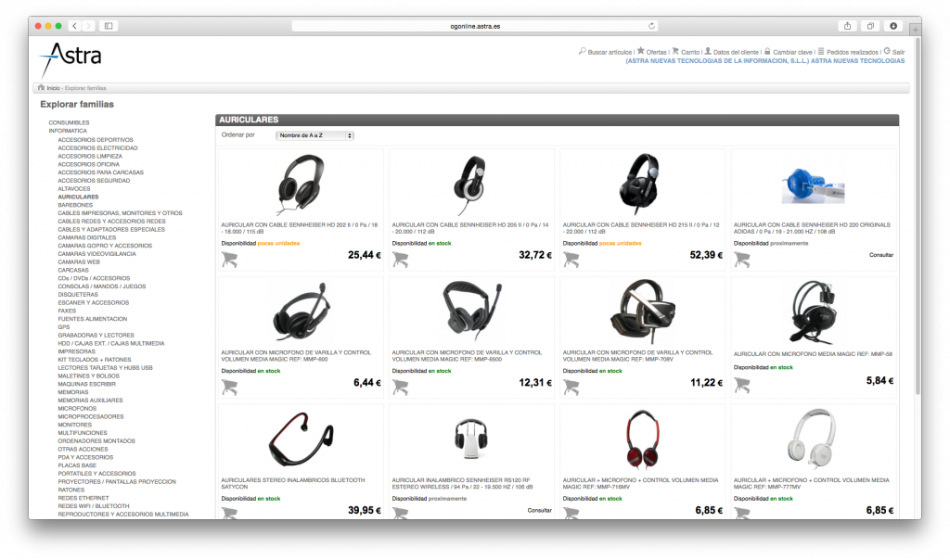Viewport: 950px width, 560px height.
Task: Open the ALTAVOCES category
Action: 74,189
